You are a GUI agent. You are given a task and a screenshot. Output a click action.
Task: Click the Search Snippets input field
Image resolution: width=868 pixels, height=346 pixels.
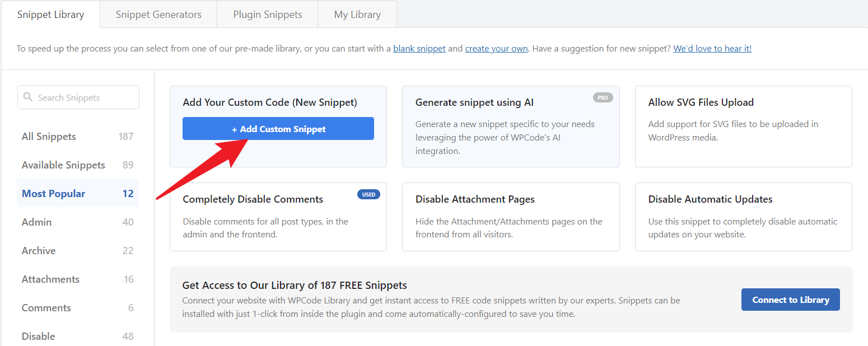coord(78,97)
